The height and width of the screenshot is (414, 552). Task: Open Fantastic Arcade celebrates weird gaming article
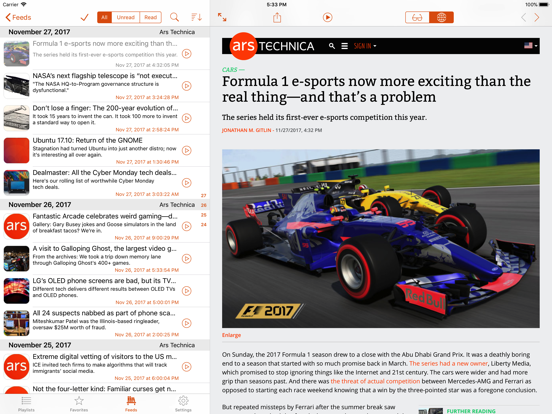point(105,226)
